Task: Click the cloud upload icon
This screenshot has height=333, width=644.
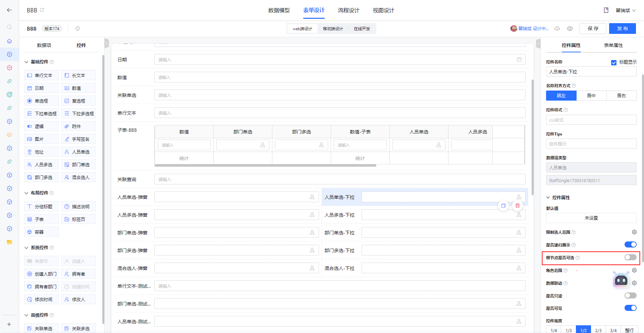Action: pyautogui.click(x=557, y=29)
